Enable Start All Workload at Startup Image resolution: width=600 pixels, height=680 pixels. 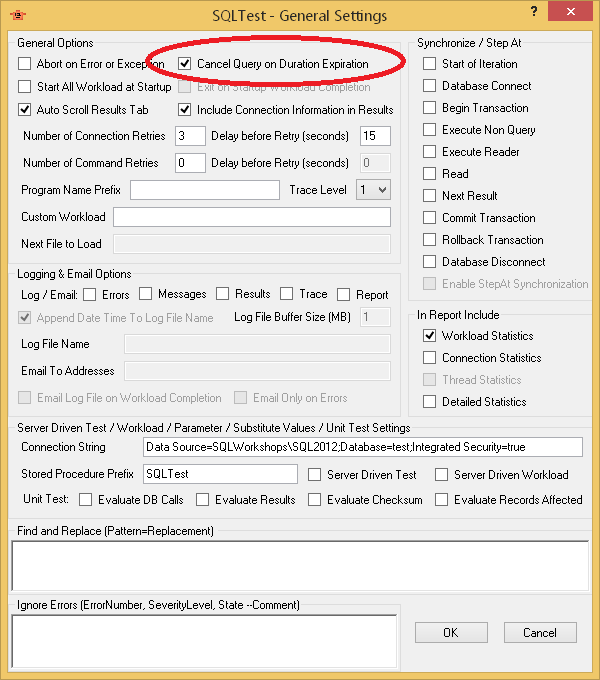pos(25,87)
